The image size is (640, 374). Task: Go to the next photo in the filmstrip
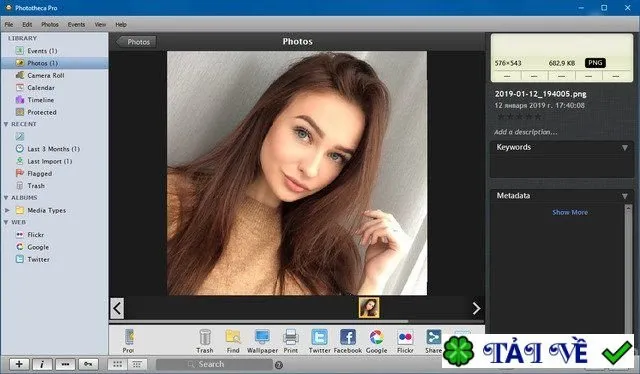(476, 308)
